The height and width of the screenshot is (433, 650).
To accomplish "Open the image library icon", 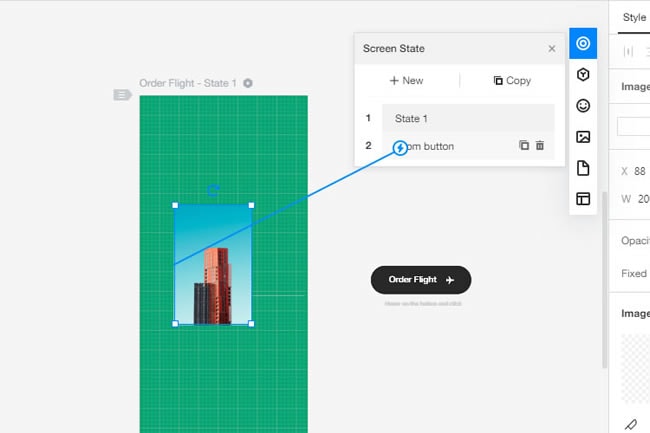I will pos(583,137).
